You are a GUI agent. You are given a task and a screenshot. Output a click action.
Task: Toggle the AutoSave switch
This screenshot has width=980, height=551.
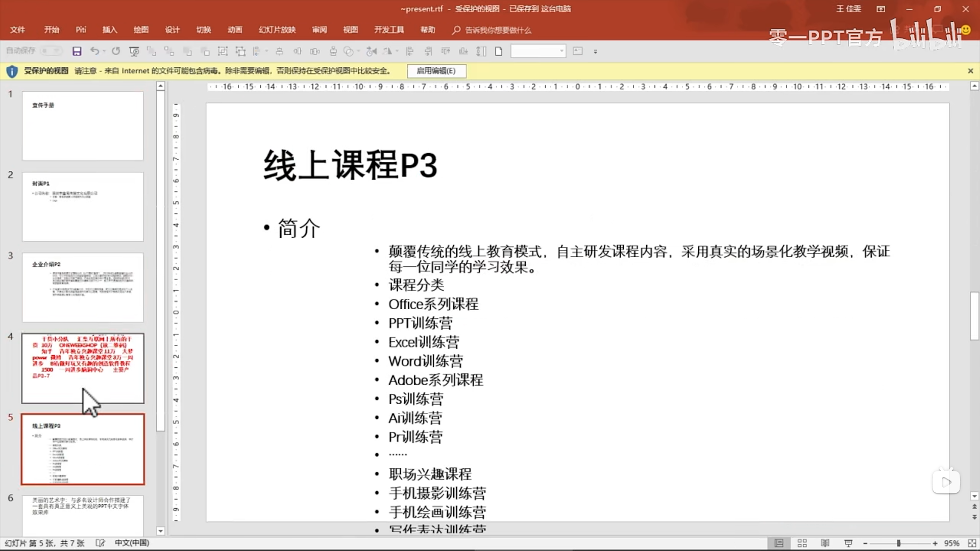pos(51,51)
